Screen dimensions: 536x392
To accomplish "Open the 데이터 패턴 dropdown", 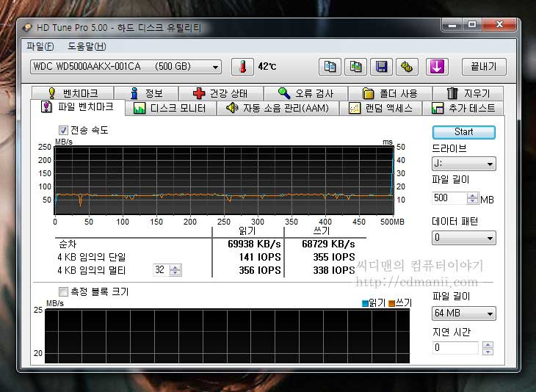I will point(463,238).
